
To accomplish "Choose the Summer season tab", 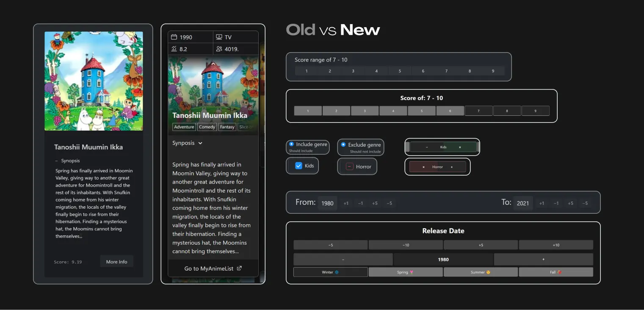I will pyautogui.click(x=480, y=272).
